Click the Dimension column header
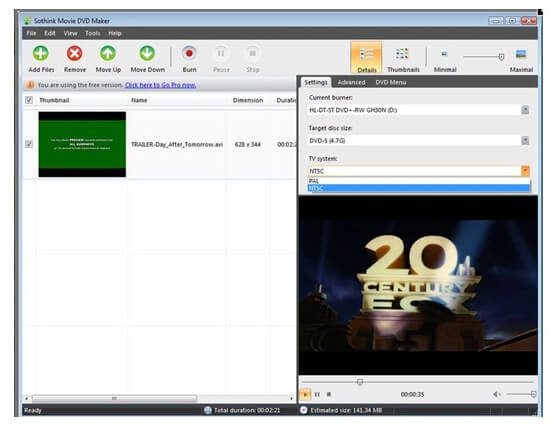558x424 pixels. [248, 100]
